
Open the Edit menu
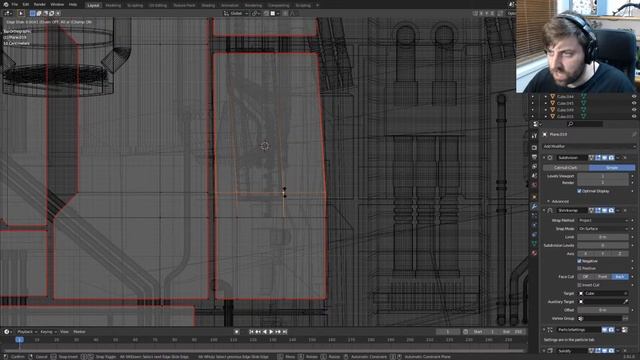pos(26,4)
